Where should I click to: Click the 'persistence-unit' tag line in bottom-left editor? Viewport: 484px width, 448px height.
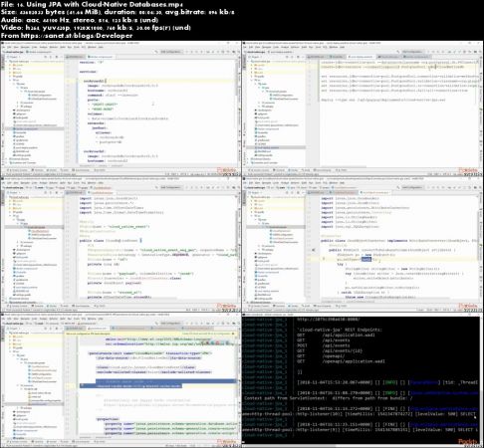pyautogui.click(x=150, y=353)
